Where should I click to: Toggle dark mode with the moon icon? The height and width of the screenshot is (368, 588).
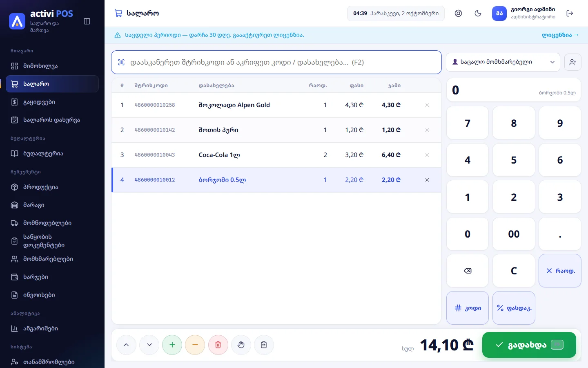tap(478, 13)
